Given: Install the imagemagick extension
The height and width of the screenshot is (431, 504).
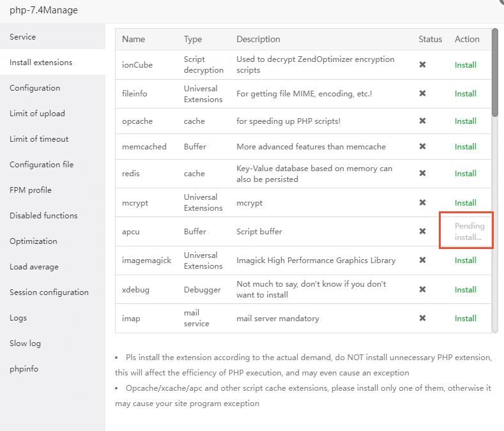Looking at the screenshot, I should pyautogui.click(x=466, y=260).
